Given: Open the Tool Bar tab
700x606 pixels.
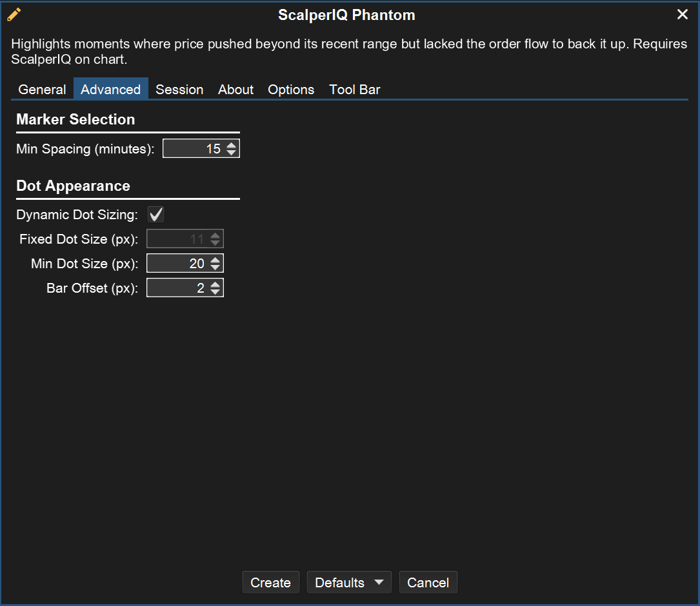Looking at the screenshot, I should pyautogui.click(x=354, y=89).
